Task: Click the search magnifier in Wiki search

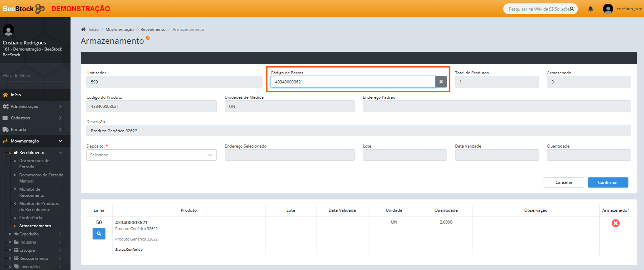Action: [572, 9]
